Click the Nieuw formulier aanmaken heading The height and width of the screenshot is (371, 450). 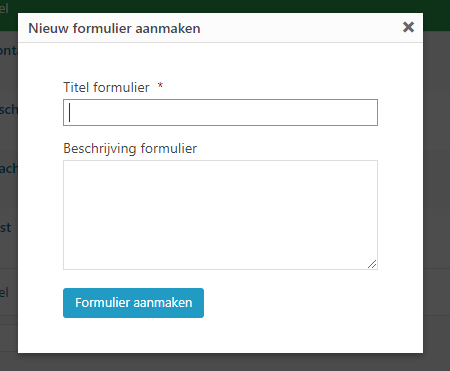pos(114,28)
